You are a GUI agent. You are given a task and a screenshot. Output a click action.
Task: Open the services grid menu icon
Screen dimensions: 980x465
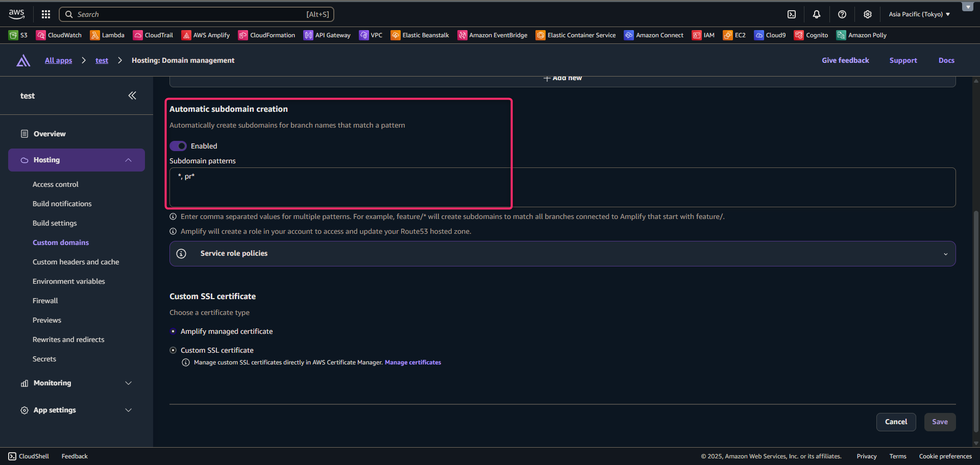pos(46,14)
